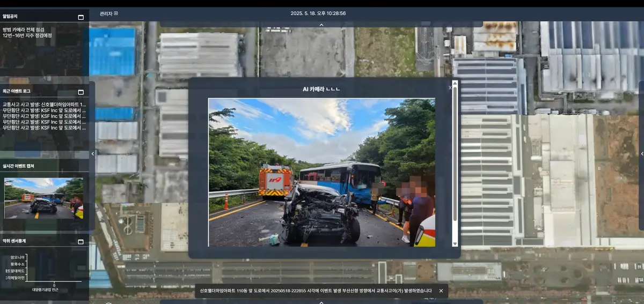Expand the bottom panel using the chevron
Image resolution: width=644 pixels, height=304 pixels.
(321, 301)
